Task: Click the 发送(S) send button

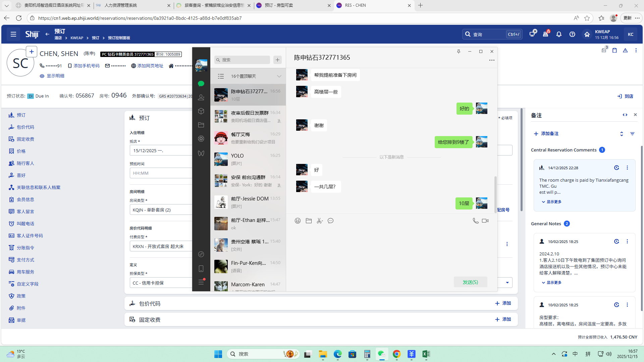Action: tap(470, 282)
